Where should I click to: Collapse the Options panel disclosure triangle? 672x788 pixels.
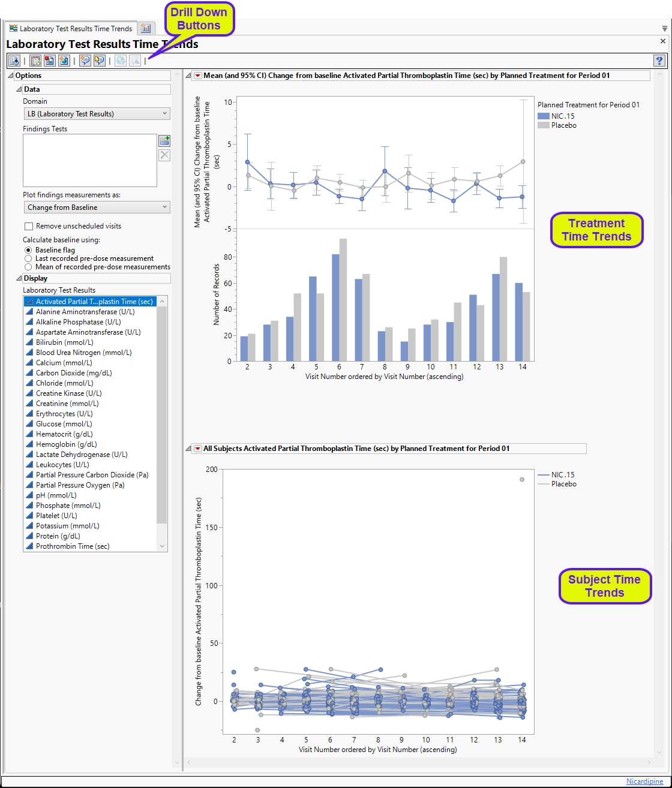point(10,76)
